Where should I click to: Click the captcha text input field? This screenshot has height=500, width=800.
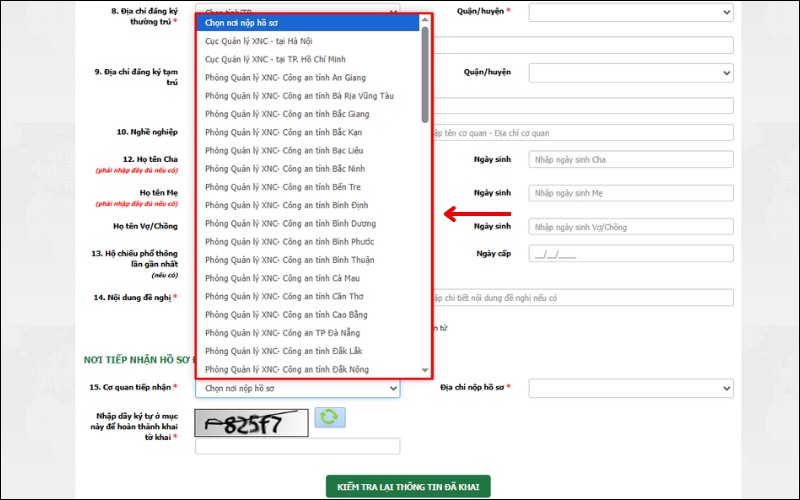(x=297, y=447)
